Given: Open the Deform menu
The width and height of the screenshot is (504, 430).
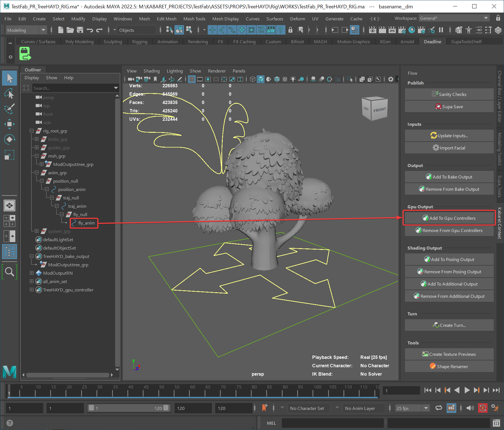Looking at the screenshot, I should tap(297, 19).
